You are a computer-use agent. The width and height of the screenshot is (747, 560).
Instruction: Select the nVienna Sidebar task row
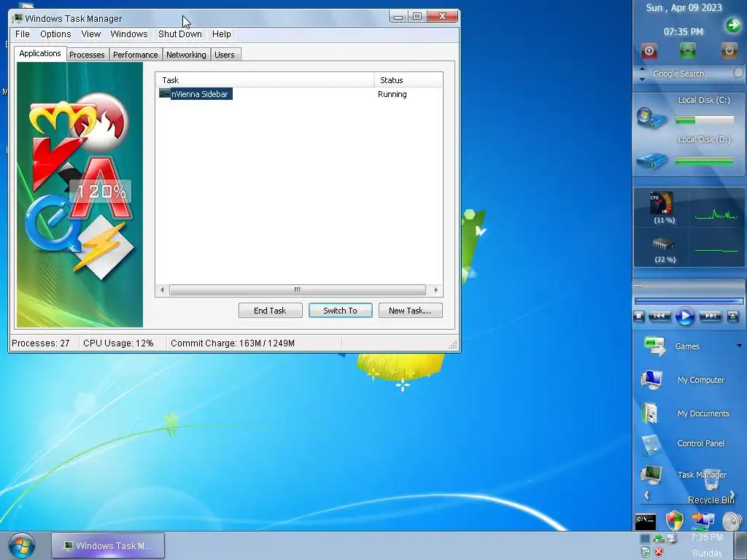point(298,94)
